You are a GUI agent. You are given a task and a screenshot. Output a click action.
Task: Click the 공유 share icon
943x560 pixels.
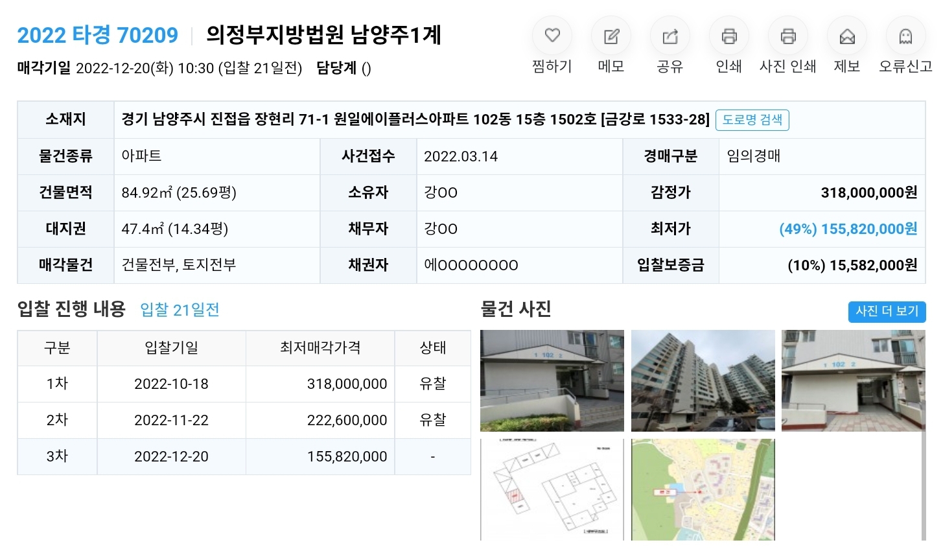tap(670, 36)
